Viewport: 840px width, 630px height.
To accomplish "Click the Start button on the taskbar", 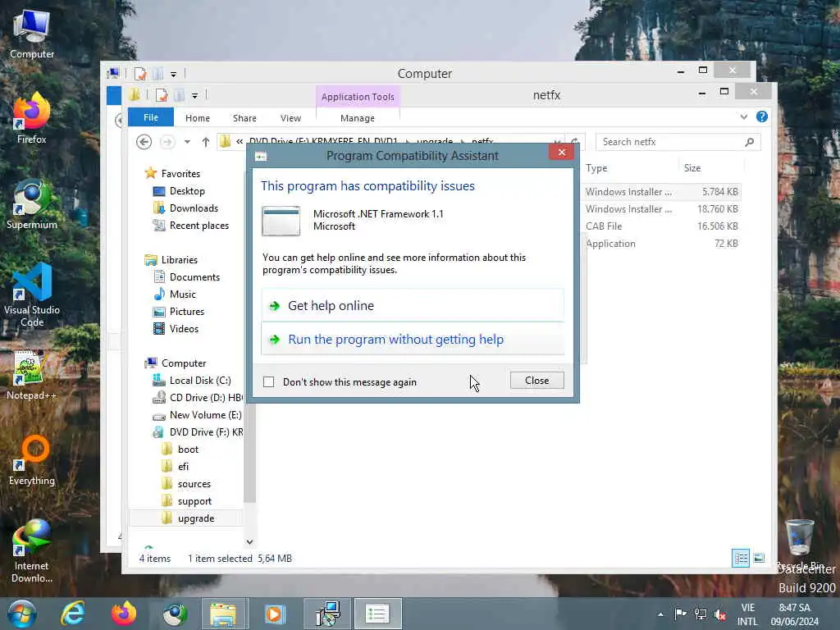I will tap(21, 614).
